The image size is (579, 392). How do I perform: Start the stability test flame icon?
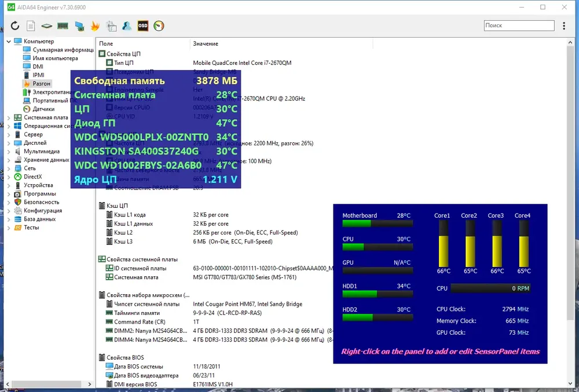pos(95,26)
